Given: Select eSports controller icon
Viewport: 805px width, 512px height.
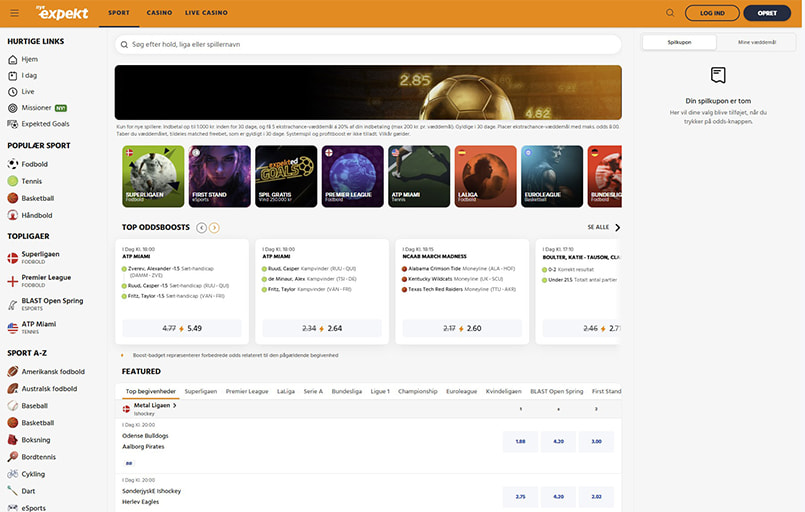Looking at the screenshot, I should pos(13,507).
